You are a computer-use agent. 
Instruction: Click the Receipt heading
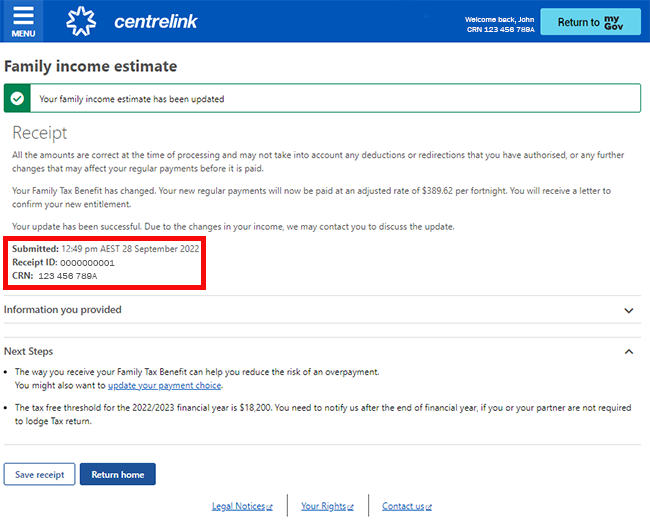(x=40, y=133)
